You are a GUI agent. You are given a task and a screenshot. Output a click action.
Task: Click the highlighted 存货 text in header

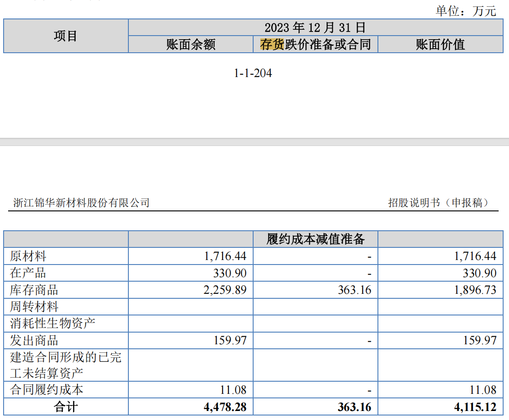(x=272, y=44)
